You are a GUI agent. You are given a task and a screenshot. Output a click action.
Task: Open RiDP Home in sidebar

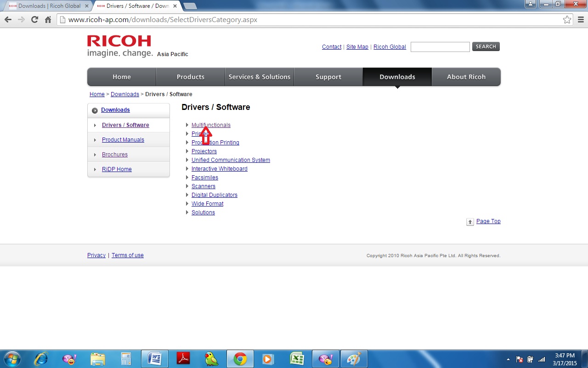pyautogui.click(x=117, y=169)
